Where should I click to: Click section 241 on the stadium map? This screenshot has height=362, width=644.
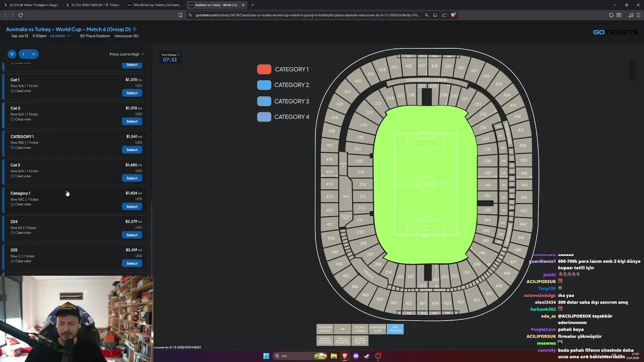[487, 185]
